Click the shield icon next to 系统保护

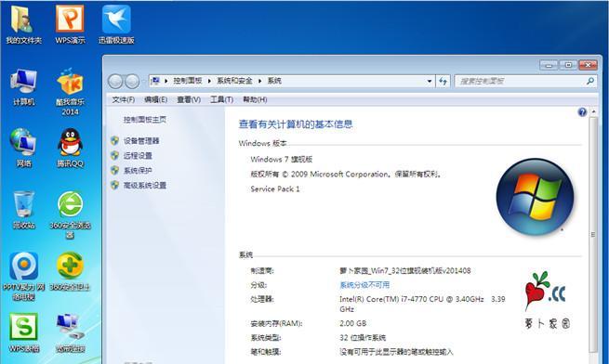(x=114, y=170)
